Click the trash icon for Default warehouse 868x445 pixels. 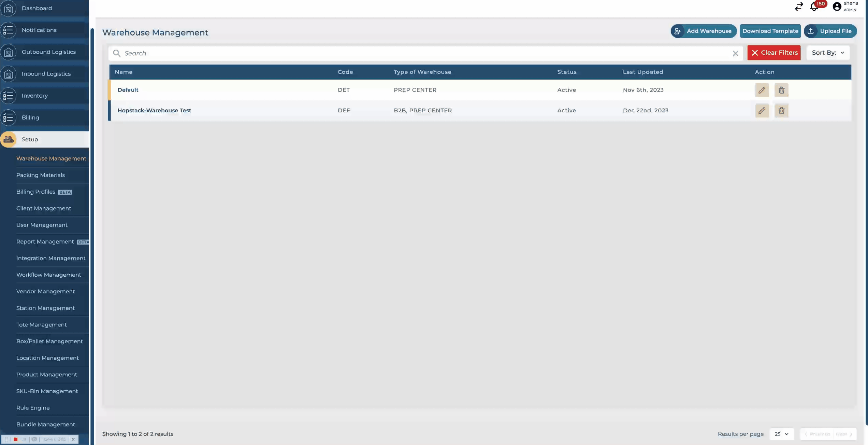[781, 90]
